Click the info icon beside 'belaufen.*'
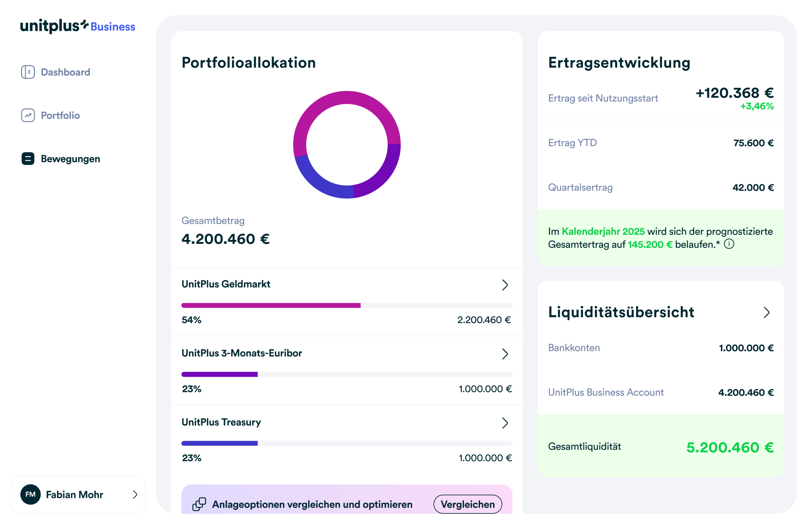 729,244
